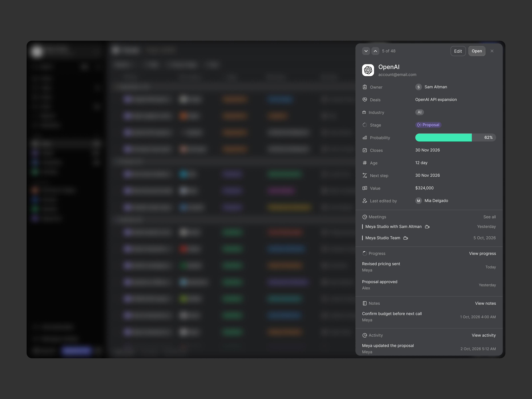This screenshot has width=532, height=399.
Task: Click the Next step icon
Action: point(365,175)
